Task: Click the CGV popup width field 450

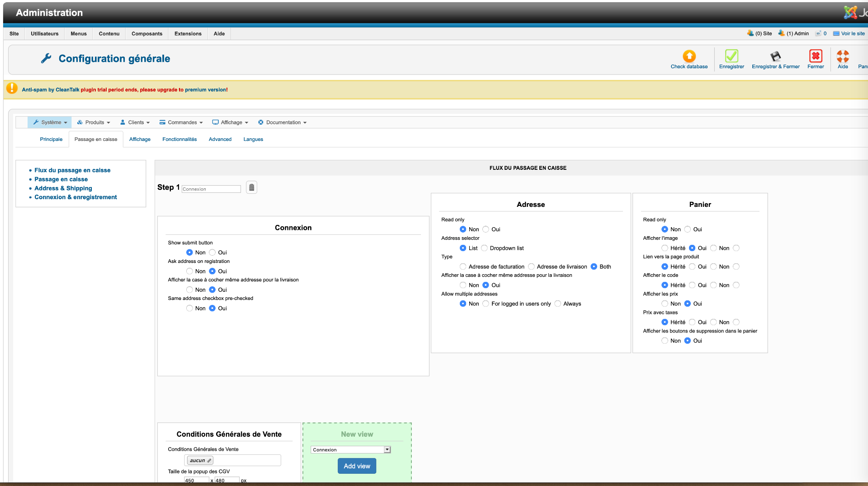Action: (197, 480)
